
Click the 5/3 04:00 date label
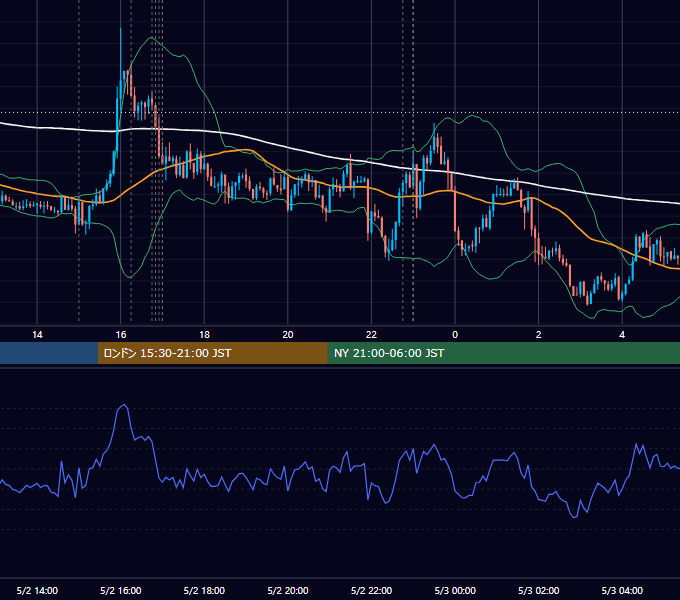tap(622, 590)
